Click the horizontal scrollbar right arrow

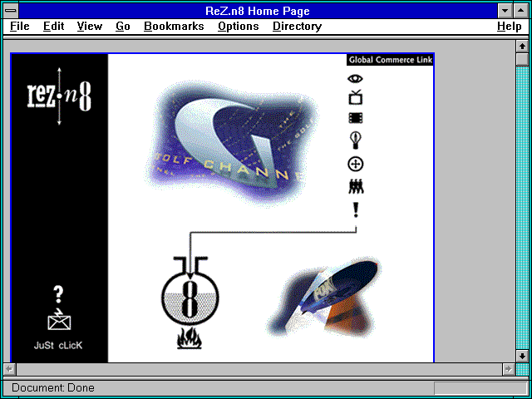(x=509, y=369)
